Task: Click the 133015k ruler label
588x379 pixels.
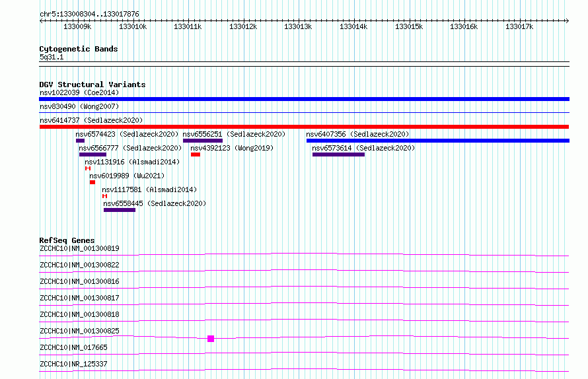Action: point(409,26)
